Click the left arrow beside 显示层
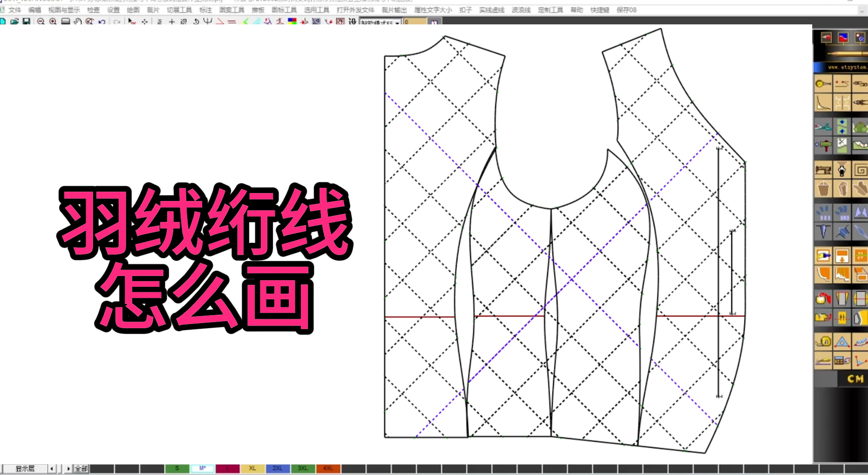Screen dimensions: 868x475 click(x=52, y=469)
